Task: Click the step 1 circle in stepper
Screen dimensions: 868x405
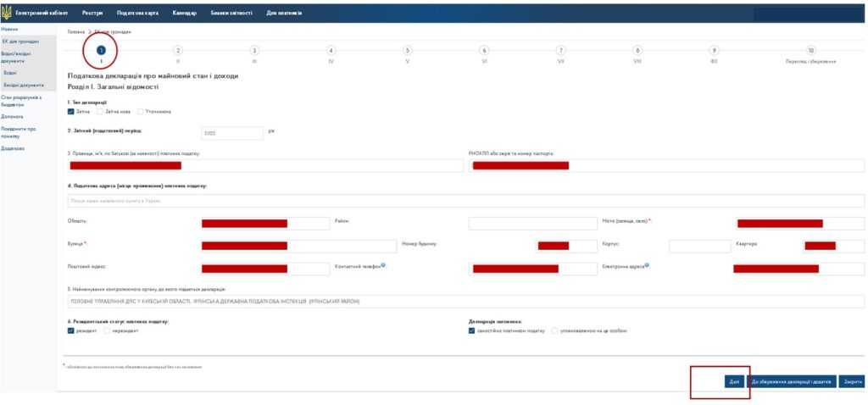Action: pos(101,50)
